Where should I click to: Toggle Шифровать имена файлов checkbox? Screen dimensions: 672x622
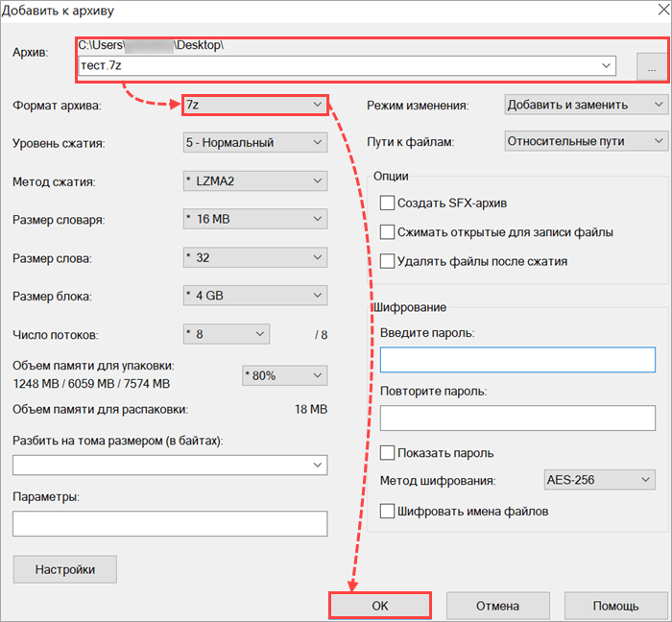[x=388, y=511]
